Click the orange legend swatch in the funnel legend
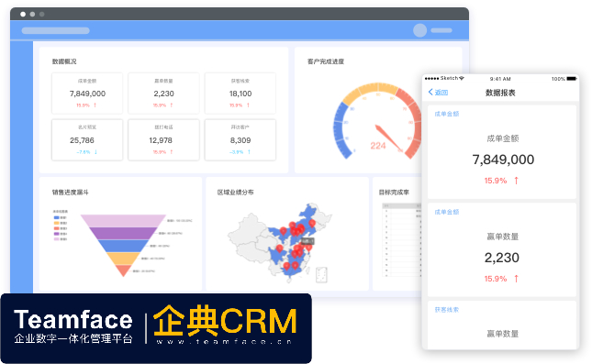The width and height of the screenshot is (592, 364). [x=56, y=223]
